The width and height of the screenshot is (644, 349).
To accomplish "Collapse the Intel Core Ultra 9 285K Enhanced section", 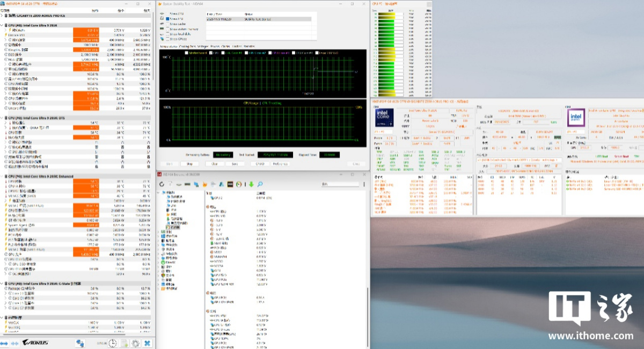I will point(2,176).
